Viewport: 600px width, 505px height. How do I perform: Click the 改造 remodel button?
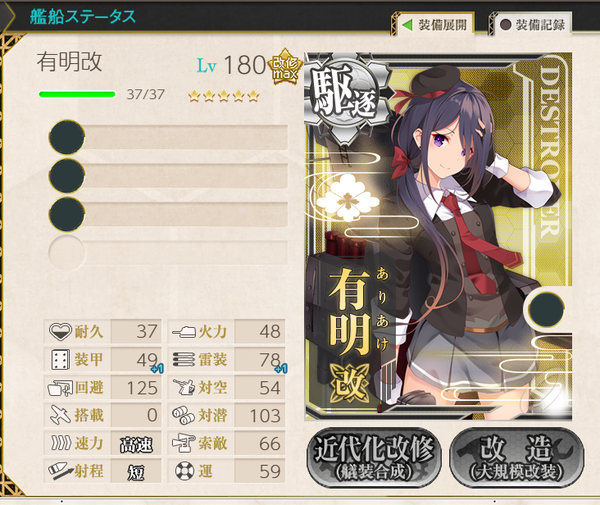tap(517, 458)
